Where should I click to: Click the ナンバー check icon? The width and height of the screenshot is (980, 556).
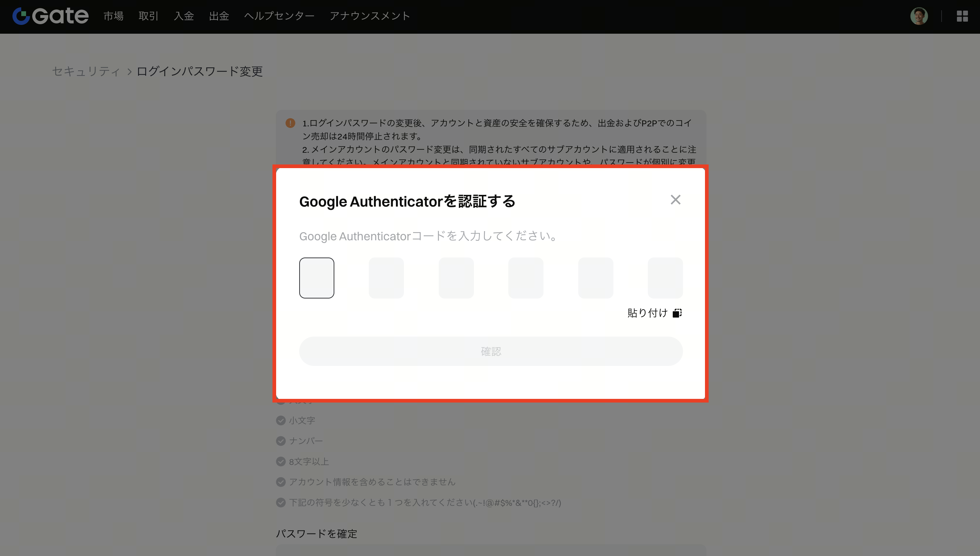click(x=281, y=441)
